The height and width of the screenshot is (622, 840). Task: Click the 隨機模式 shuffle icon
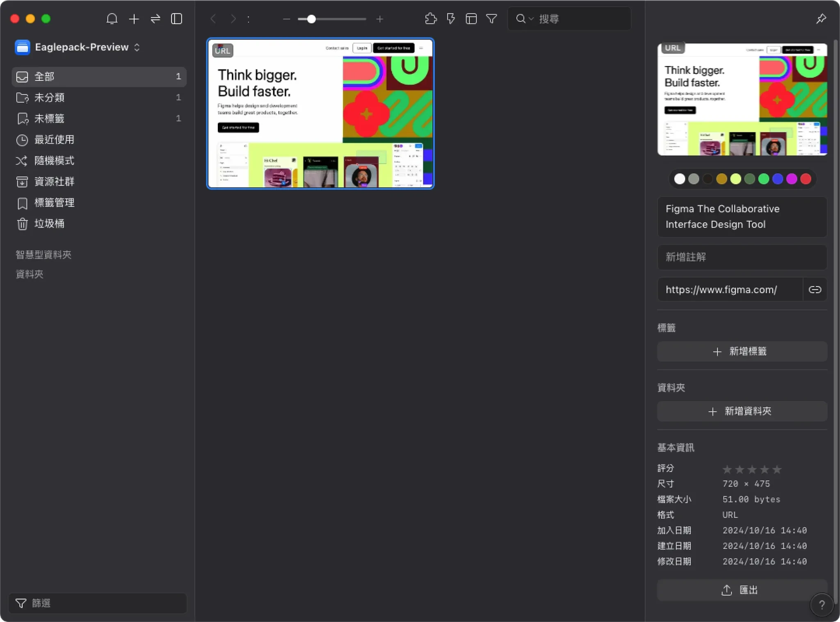coord(22,161)
